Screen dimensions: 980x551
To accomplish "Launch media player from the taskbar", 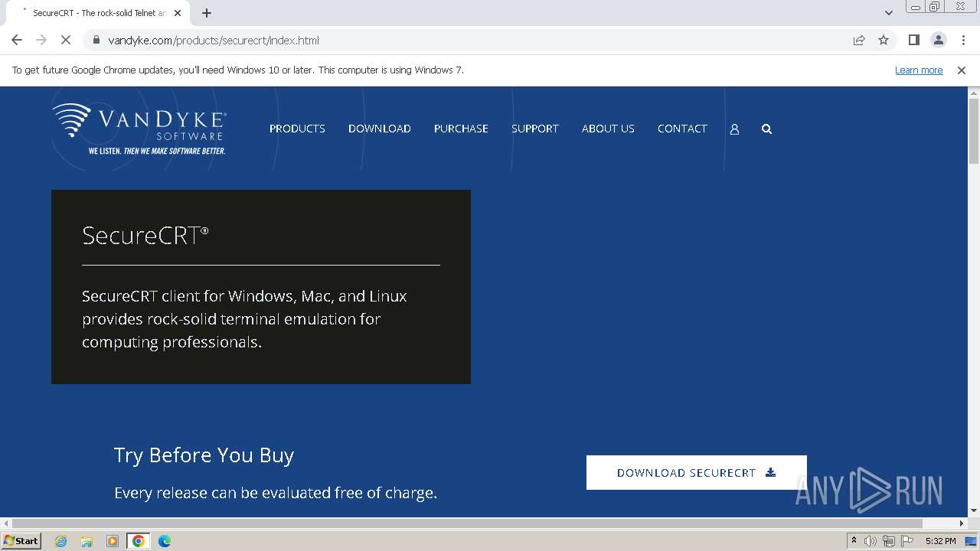I will tap(113, 541).
